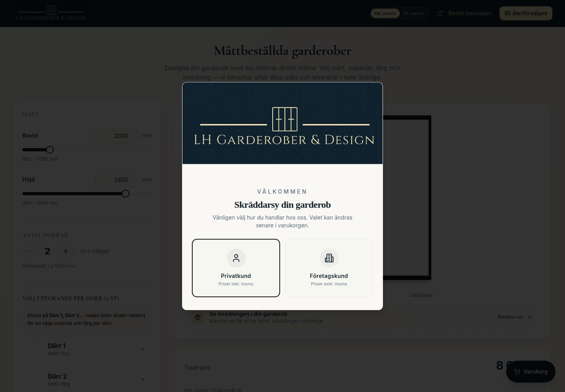
Task: Select the Privatkund option card
Action: click(x=236, y=268)
